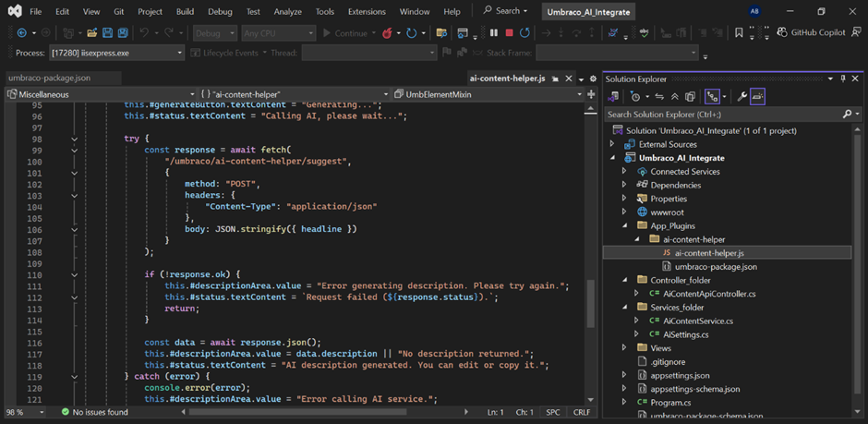Click Continue to resume debugging
868x424 pixels.
[x=344, y=33]
